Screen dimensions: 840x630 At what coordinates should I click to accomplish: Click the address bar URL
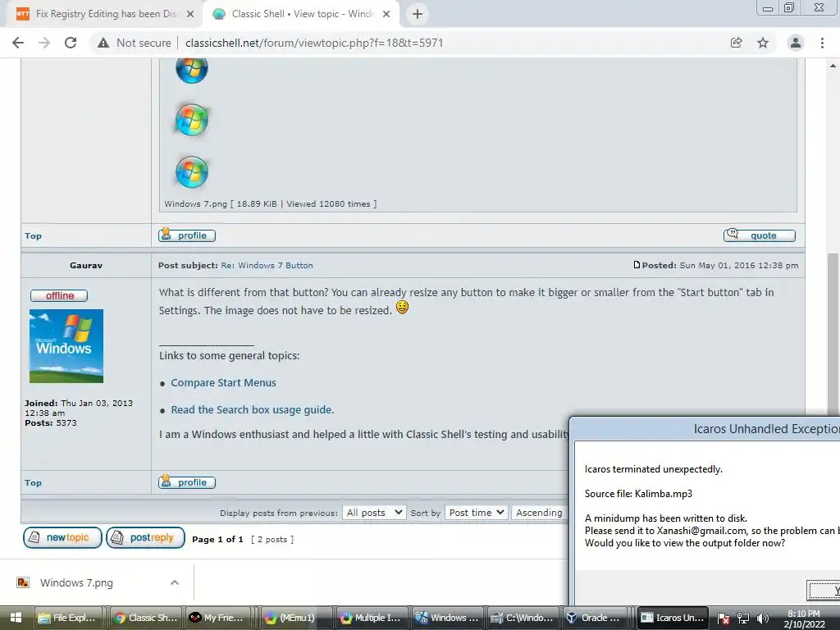pos(314,43)
